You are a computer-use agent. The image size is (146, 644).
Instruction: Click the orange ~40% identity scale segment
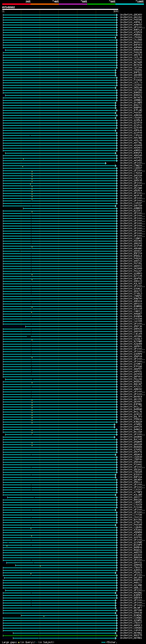pyautogui.click(x=45, y=4)
